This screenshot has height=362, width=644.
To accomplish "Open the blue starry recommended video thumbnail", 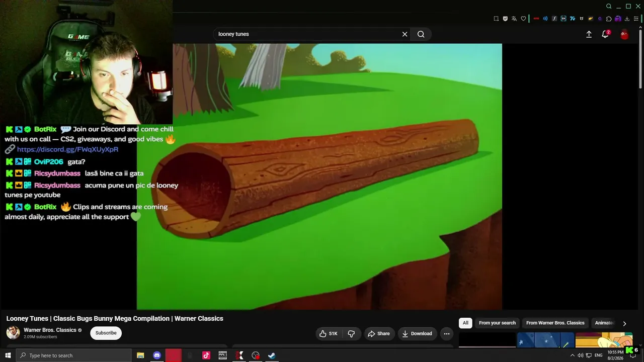I will [545, 340].
